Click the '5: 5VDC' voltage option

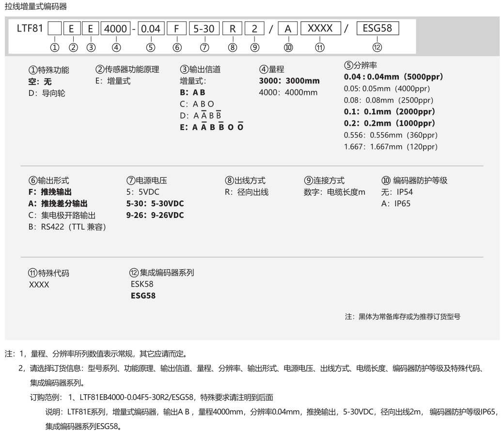[142, 192]
